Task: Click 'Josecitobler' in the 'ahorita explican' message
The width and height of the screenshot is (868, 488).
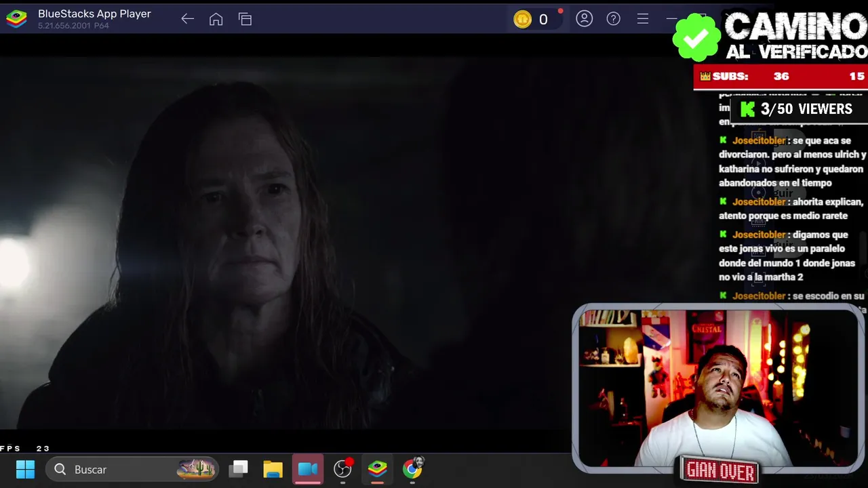Action: click(x=759, y=202)
